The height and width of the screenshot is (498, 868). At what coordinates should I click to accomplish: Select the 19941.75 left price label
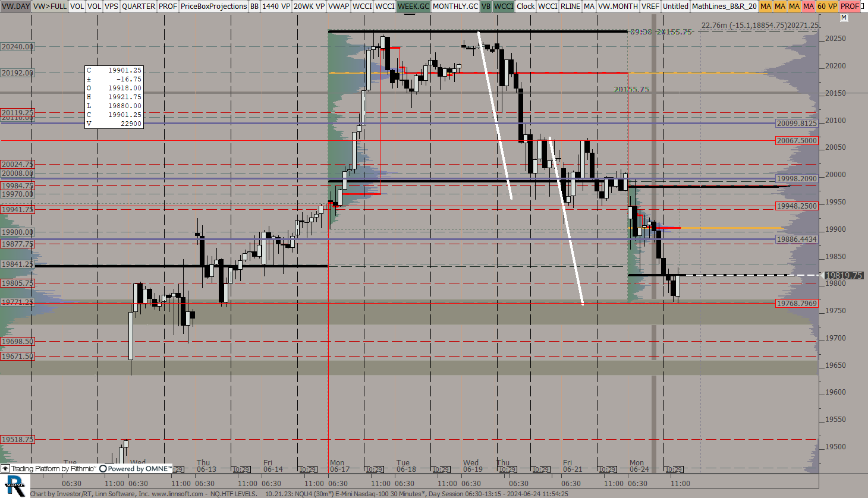click(x=18, y=209)
